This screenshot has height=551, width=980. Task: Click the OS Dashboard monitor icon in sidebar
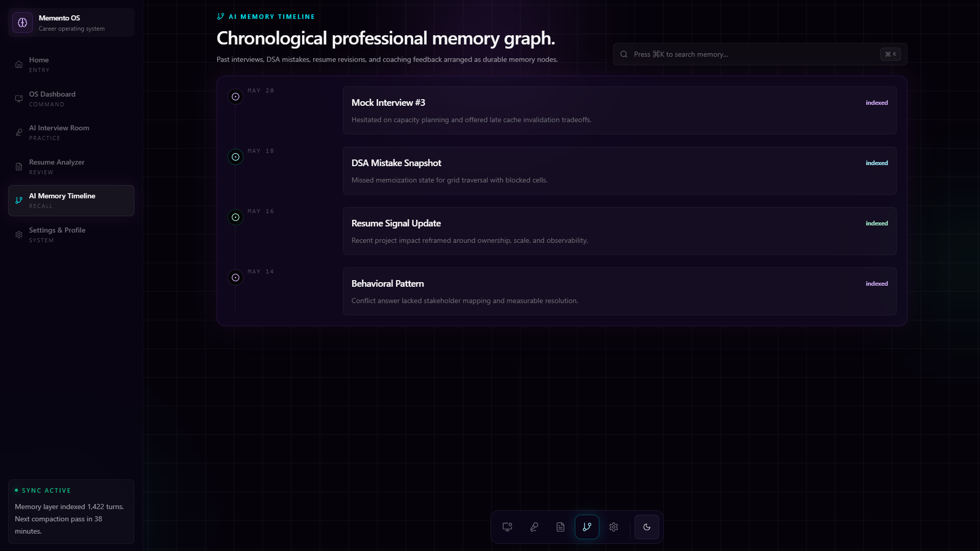[x=19, y=99]
